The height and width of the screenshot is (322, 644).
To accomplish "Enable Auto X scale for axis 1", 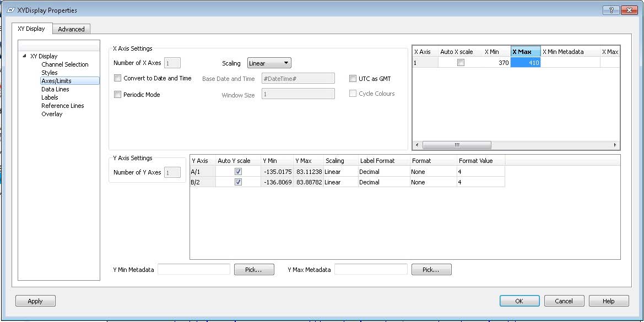I will [x=461, y=63].
